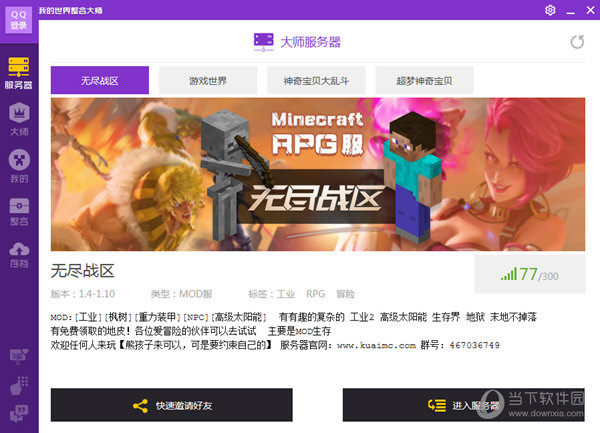Click the 我的世界整合大师 window title
The width and height of the screenshot is (600, 433).
coord(70,10)
